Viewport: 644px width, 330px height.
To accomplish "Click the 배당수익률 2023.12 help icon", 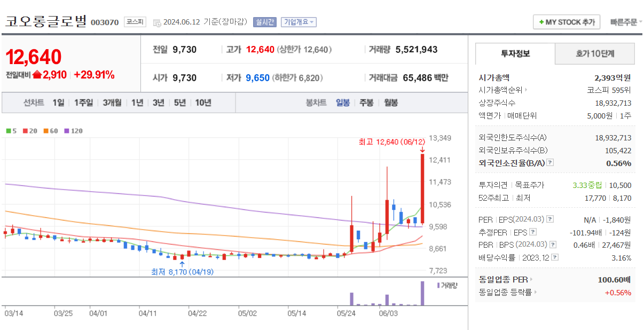I will (x=555, y=257).
